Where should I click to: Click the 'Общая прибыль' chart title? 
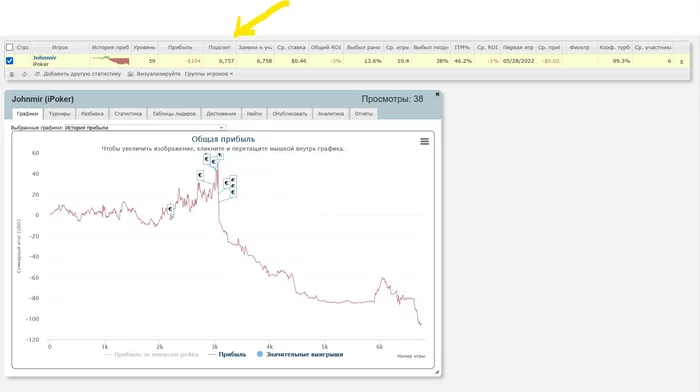pyautogui.click(x=223, y=139)
